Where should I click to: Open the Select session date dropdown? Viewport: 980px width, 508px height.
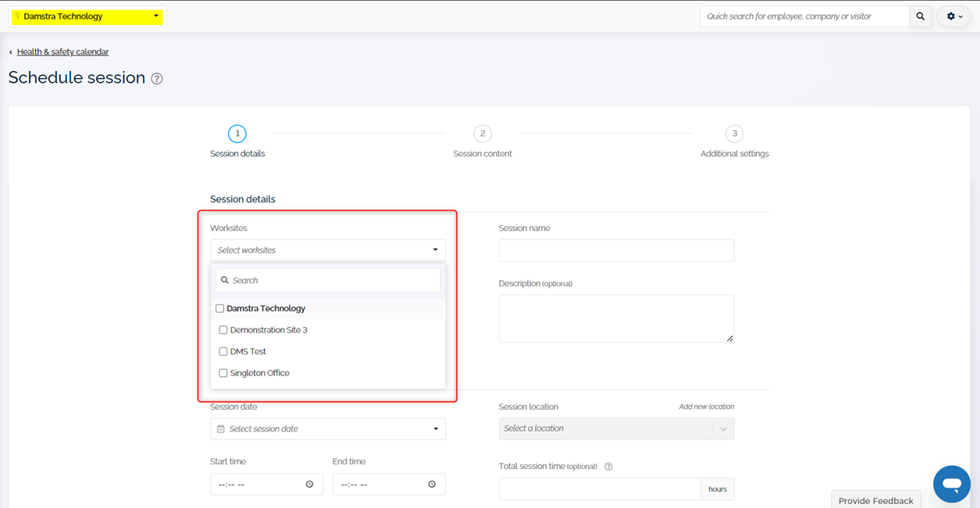tap(328, 429)
